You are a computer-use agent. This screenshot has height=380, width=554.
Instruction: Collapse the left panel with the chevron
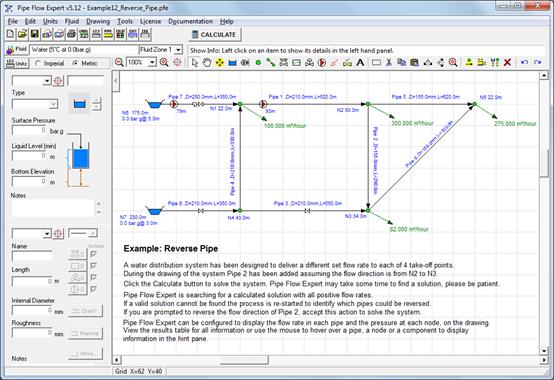coord(116,81)
